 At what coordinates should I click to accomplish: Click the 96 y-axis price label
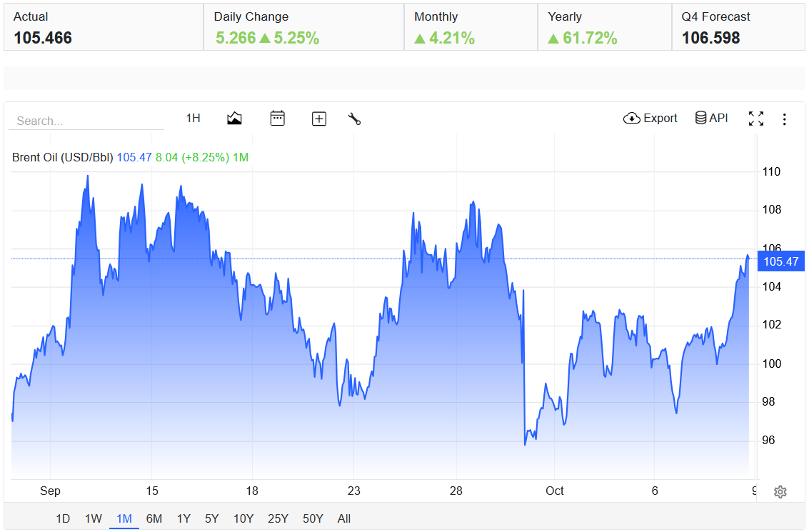click(768, 440)
